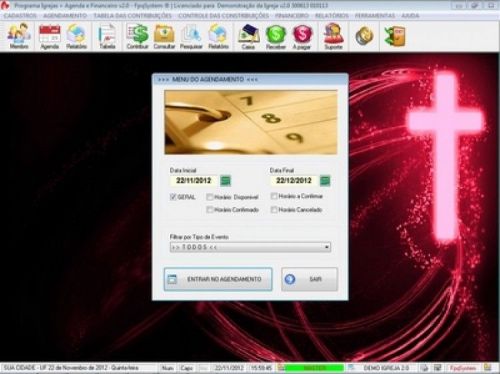The height and width of the screenshot is (374, 500).
Task: Open the Filtrar por Tipo de Evento dropdown
Action: [250, 247]
